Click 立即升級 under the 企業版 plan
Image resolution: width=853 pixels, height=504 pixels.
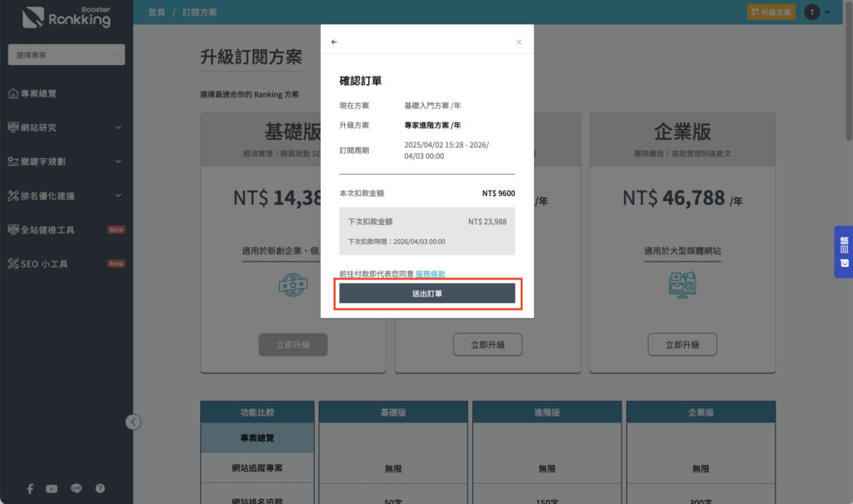point(681,344)
